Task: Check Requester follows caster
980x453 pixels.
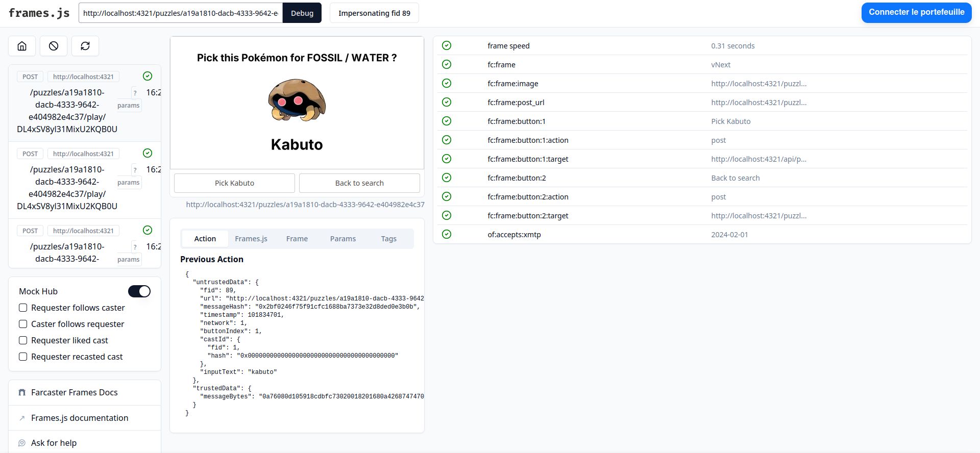Action: pos(23,308)
